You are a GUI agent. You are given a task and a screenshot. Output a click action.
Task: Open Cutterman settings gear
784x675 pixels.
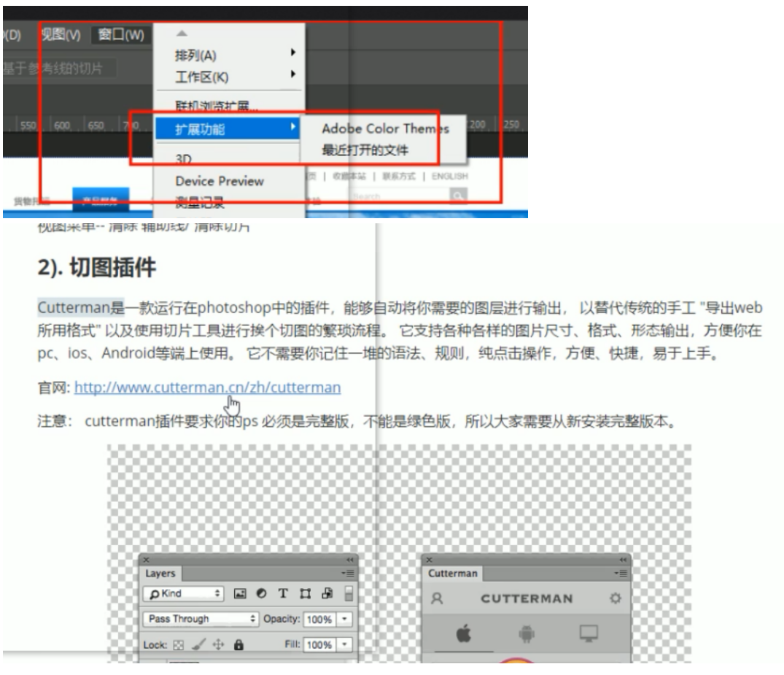616,598
